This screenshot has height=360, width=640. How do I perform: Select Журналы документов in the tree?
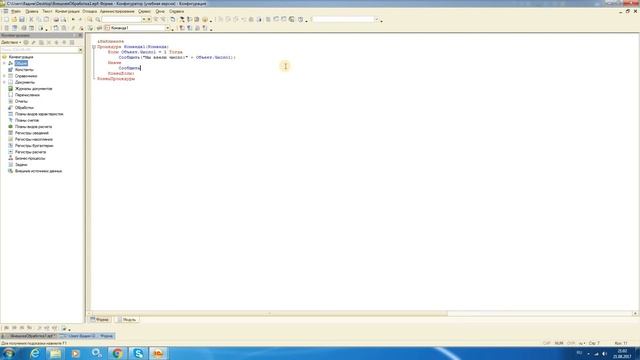pyautogui.click(x=33, y=89)
